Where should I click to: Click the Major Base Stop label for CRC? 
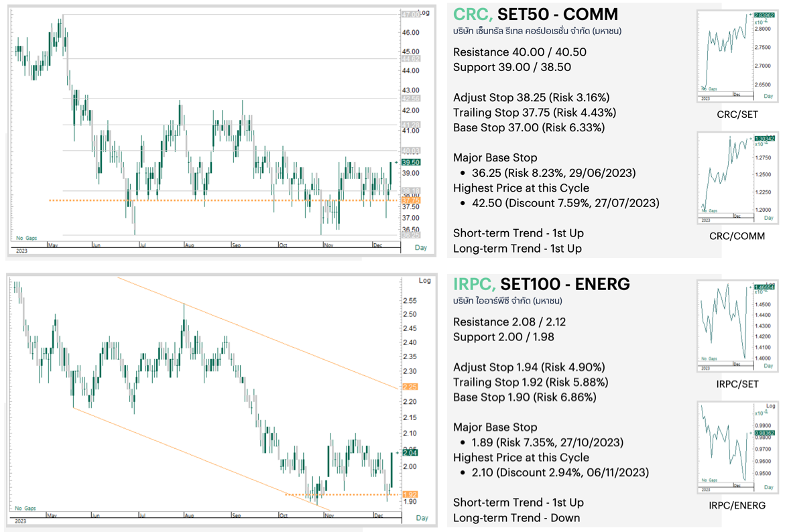coord(495,157)
